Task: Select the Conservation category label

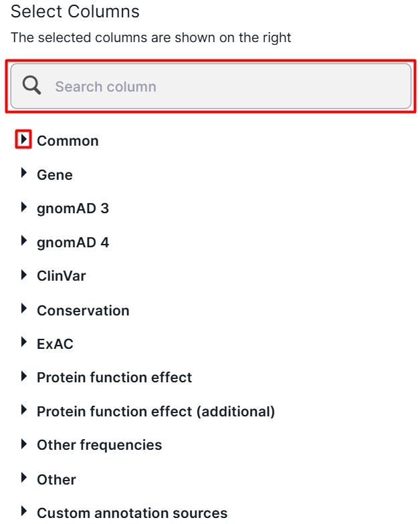Action: coord(83,310)
